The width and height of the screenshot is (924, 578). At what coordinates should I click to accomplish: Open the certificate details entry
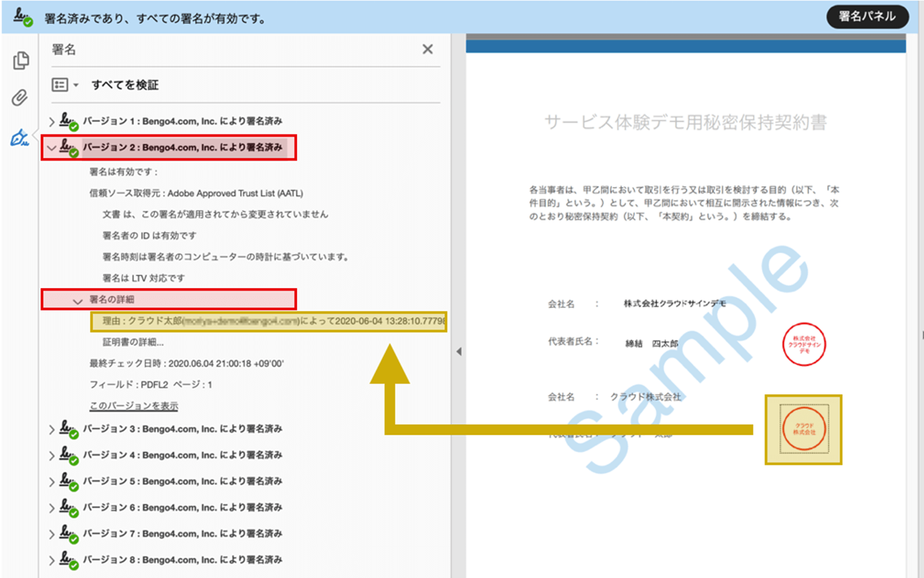[133, 342]
